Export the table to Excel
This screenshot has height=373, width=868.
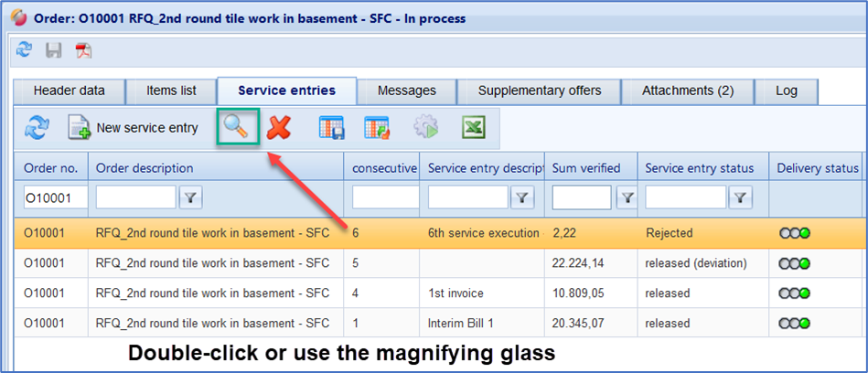(x=473, y=128)
